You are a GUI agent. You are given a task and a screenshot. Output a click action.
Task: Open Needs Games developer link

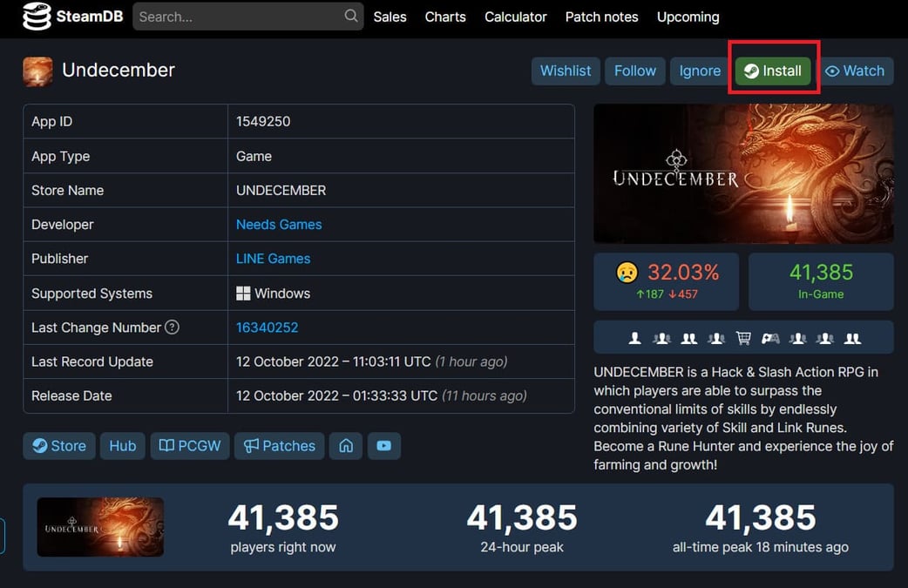pos(279,225)
